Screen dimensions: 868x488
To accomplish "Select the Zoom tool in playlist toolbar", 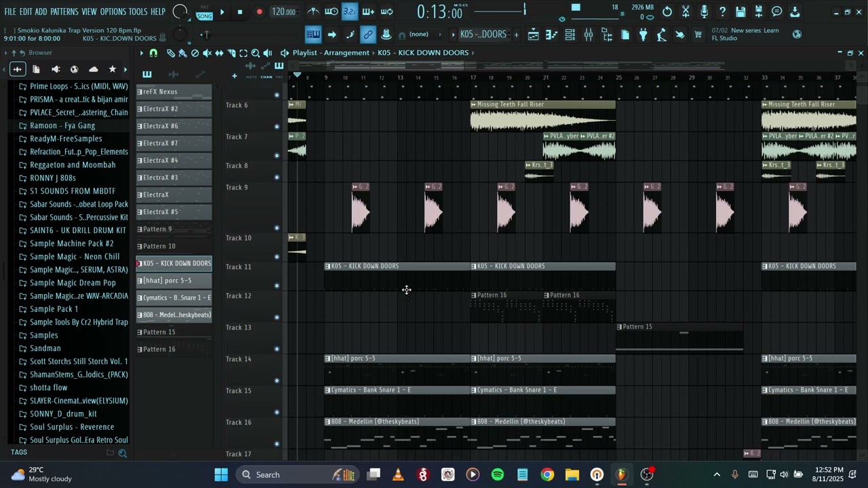I will [256, 53].
